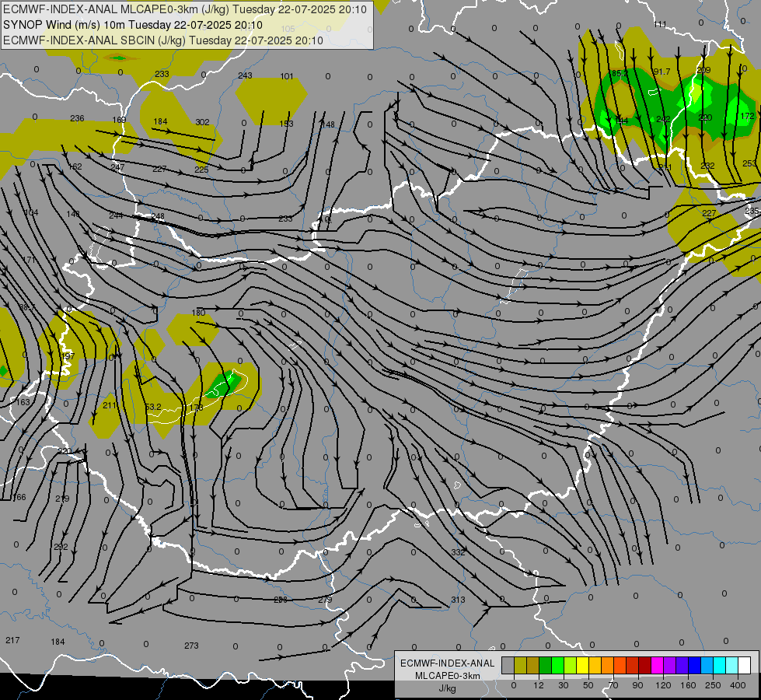Click the map value 104

click(x=32, y=212)
